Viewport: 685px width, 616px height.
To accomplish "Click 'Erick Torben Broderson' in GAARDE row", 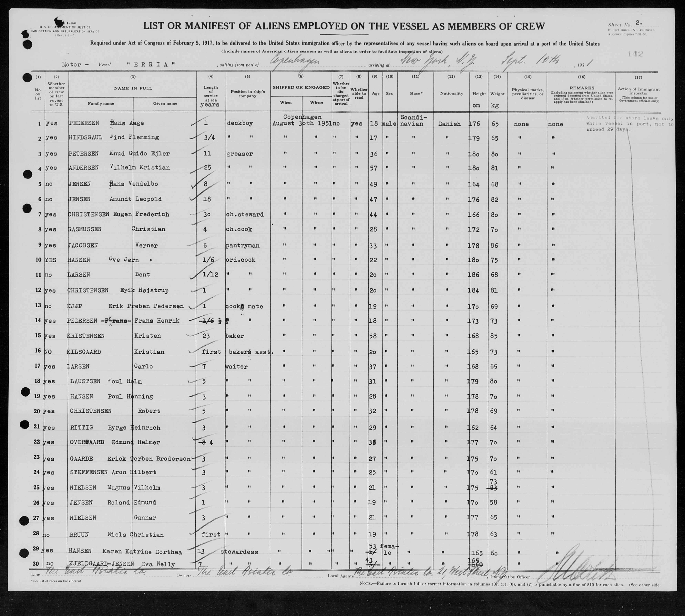I will pos(149,459).
